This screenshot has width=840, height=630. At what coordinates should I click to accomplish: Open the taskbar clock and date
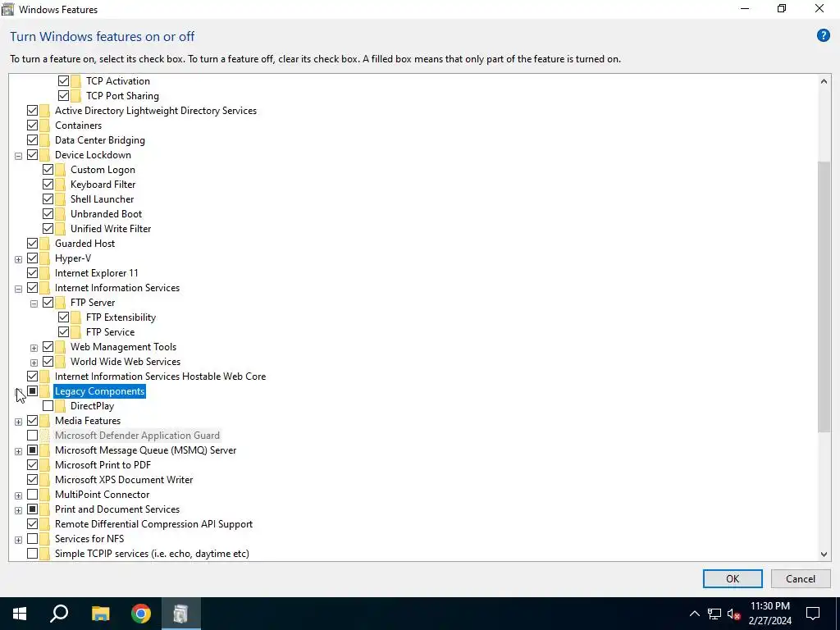(769, 614)
